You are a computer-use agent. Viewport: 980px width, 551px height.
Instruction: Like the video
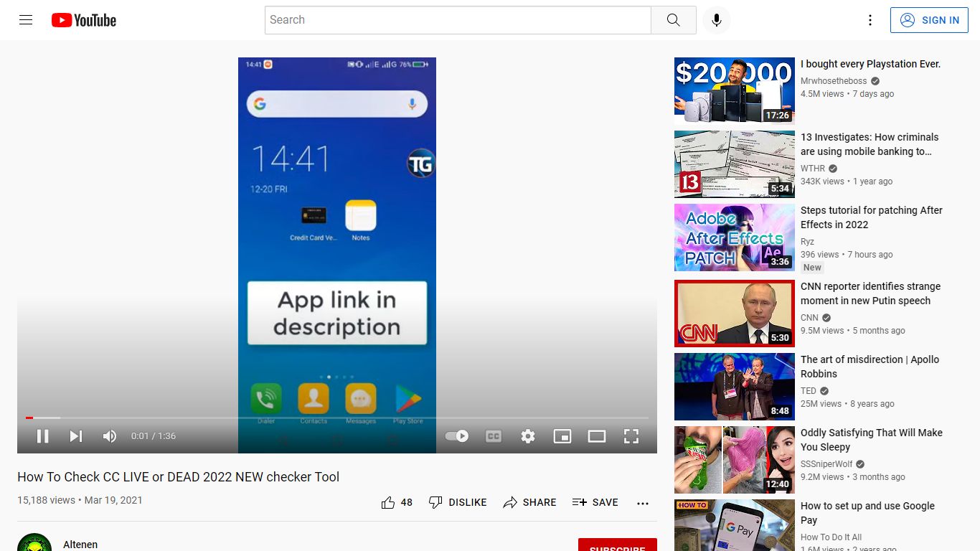click(397, 502)
